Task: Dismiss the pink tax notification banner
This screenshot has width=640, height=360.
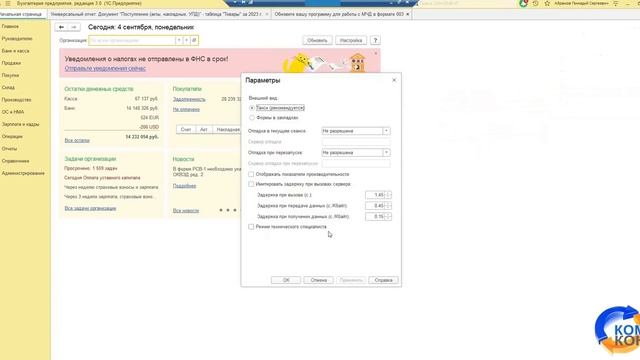Action: pos(376,53)
